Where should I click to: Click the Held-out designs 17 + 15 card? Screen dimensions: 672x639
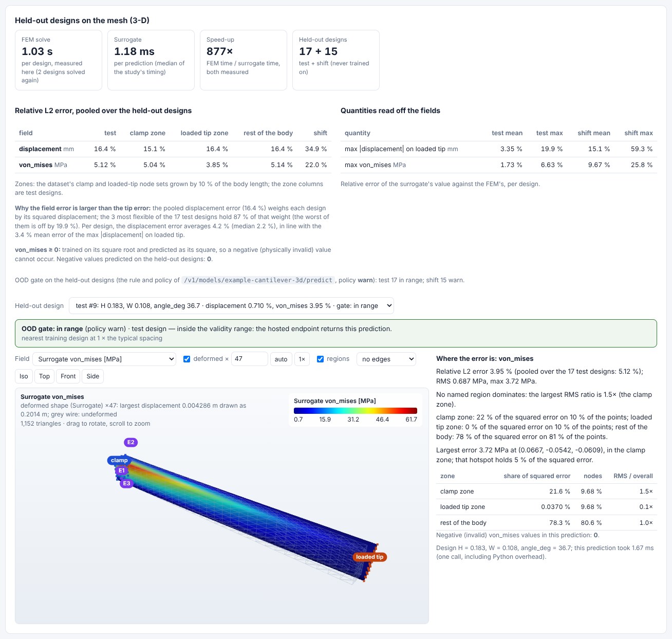coord(336,60)
